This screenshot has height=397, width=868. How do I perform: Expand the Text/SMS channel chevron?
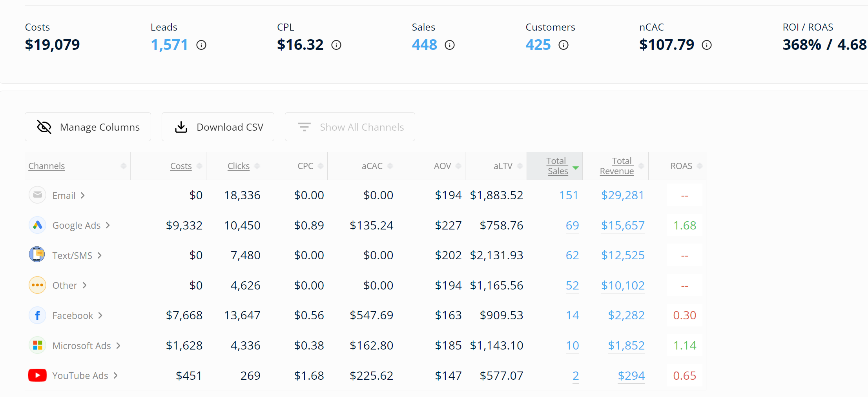[100, 255]
